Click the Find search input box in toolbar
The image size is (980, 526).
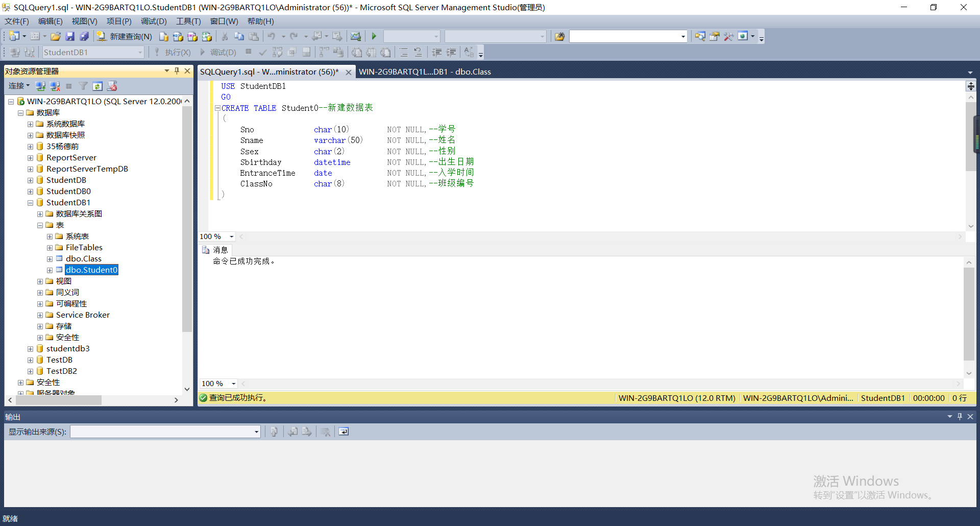pos(628,36)
